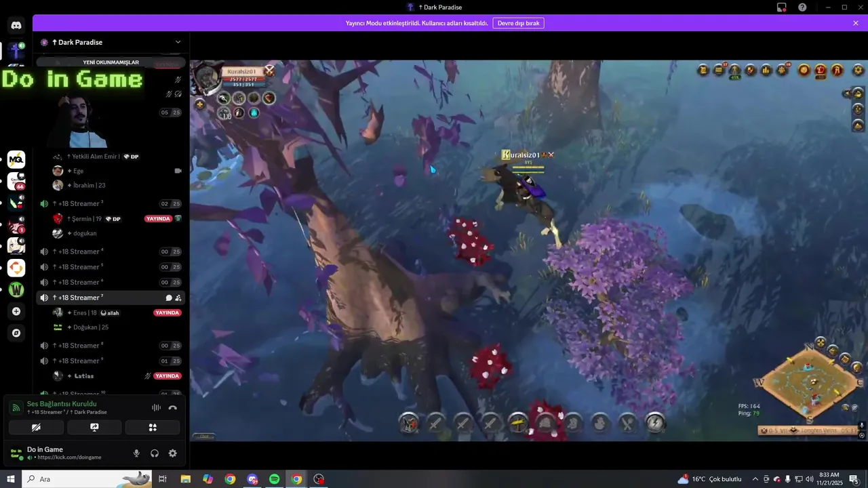Select user dogukan under +18 Streamer 3

click(x=117, y=233)
